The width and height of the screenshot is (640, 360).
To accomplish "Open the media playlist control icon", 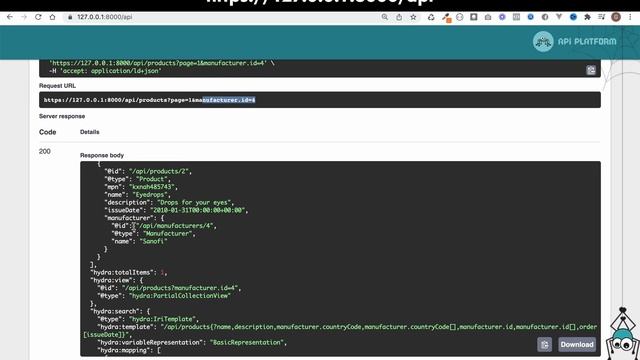I will coord(601,17).
